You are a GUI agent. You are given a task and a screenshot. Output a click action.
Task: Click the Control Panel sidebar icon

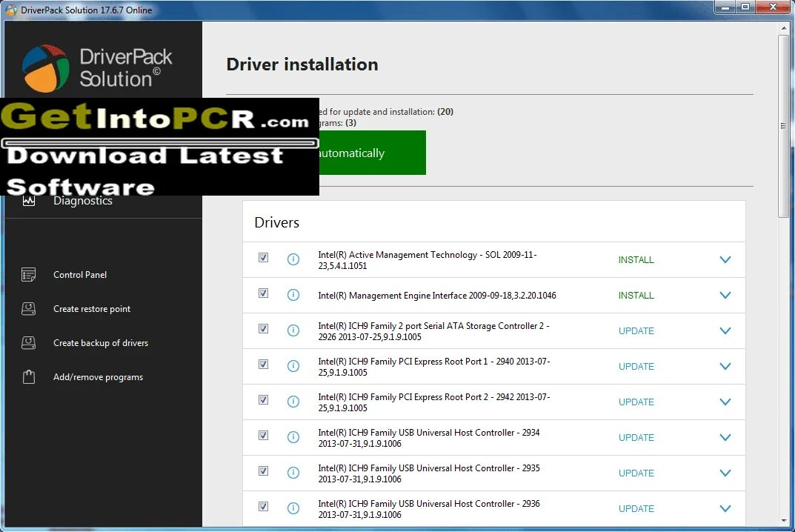[28, 275]
